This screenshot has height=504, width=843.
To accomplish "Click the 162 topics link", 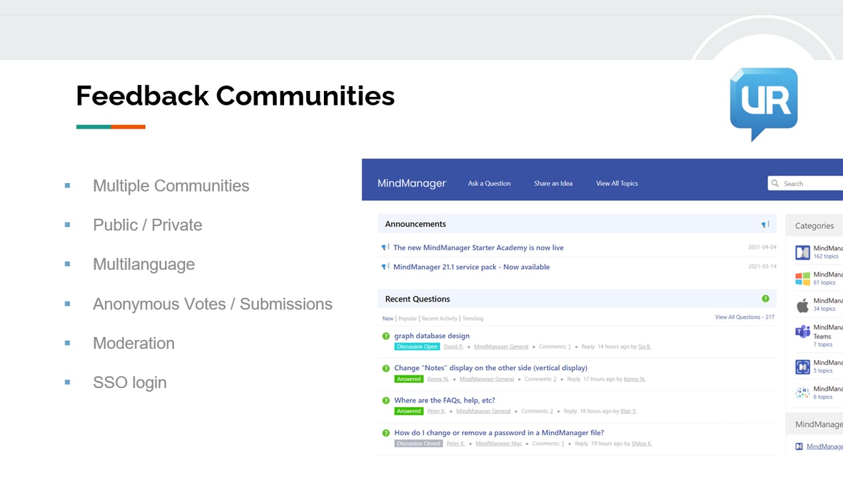I will 826,257.
